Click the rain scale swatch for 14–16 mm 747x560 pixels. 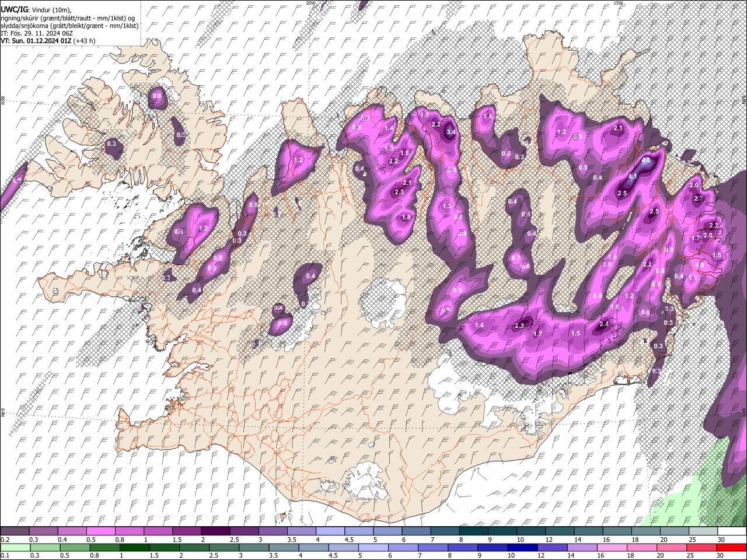click(583, 547)
